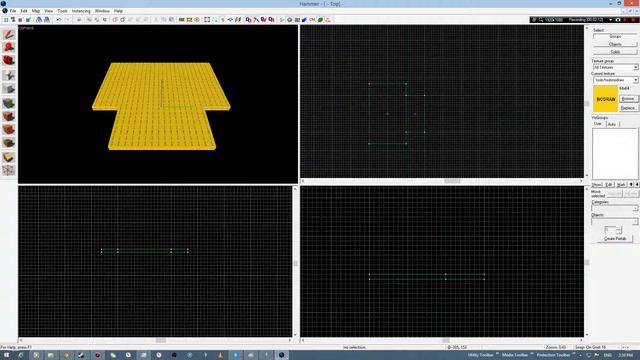
Task: Click the Ungroup toolbar icon
Action: click(97, 20)
